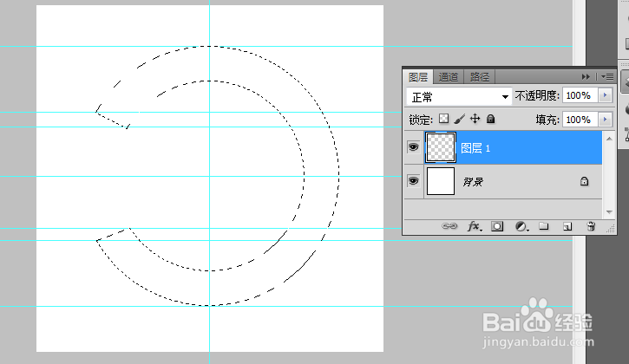Click the lock icon on 背景 layer
The image size is (629, 364).
tap(584, 181)
